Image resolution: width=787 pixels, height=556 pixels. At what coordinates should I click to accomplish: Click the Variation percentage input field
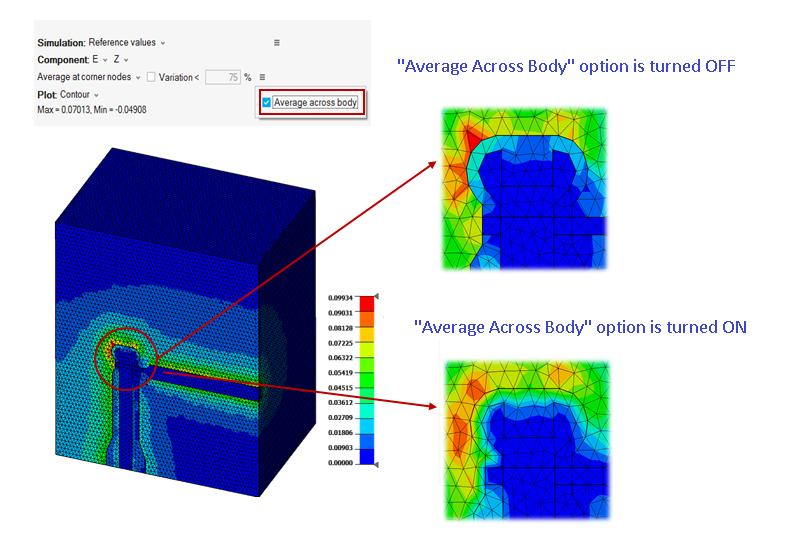click(222, 77)
